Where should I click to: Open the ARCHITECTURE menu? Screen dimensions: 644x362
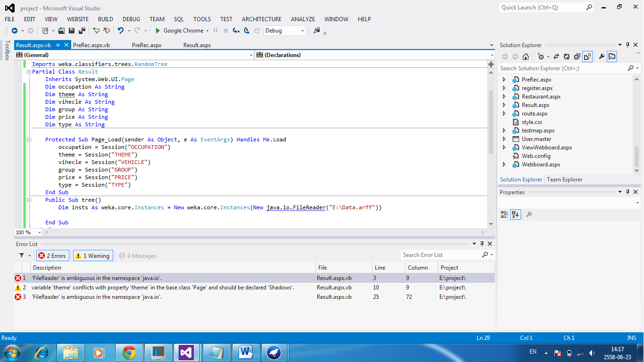[x=262, y=19]
